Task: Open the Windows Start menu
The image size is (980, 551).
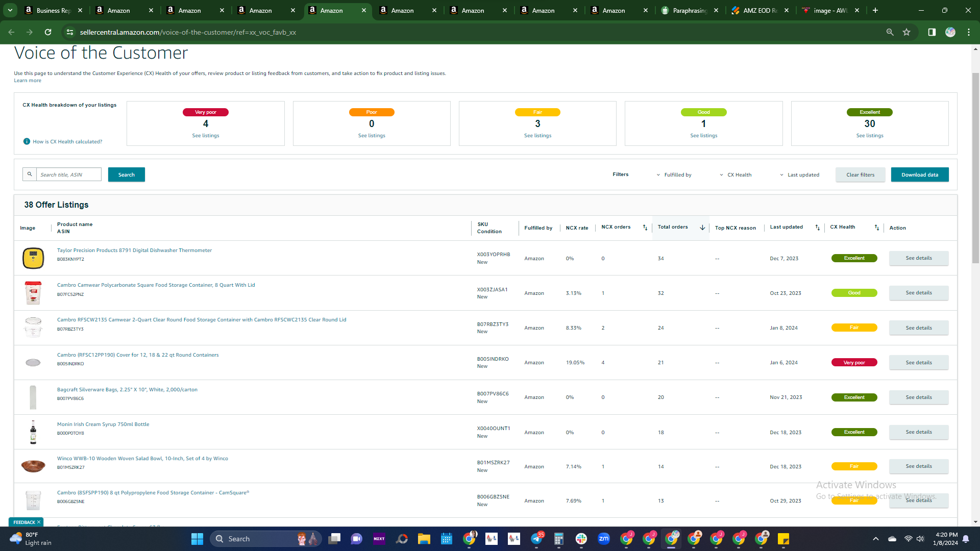Action: tap(197, 539)
